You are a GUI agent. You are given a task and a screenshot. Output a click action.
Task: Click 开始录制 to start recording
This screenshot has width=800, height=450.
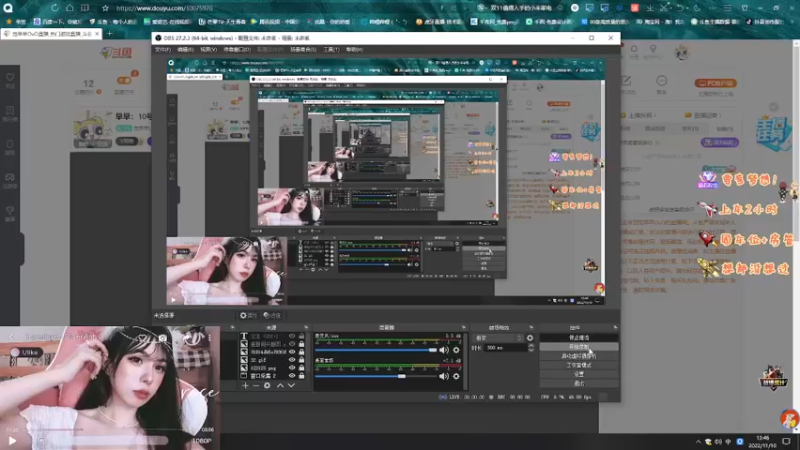(579, 347)
